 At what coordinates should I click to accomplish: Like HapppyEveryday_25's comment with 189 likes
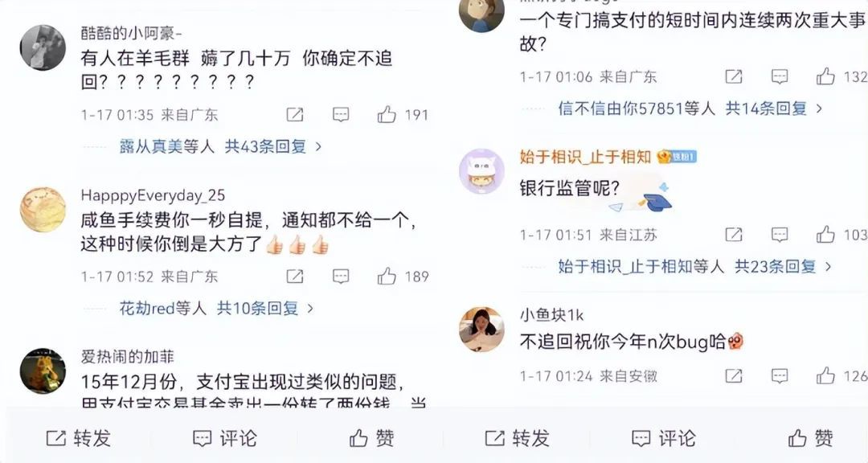coord(387,276)
